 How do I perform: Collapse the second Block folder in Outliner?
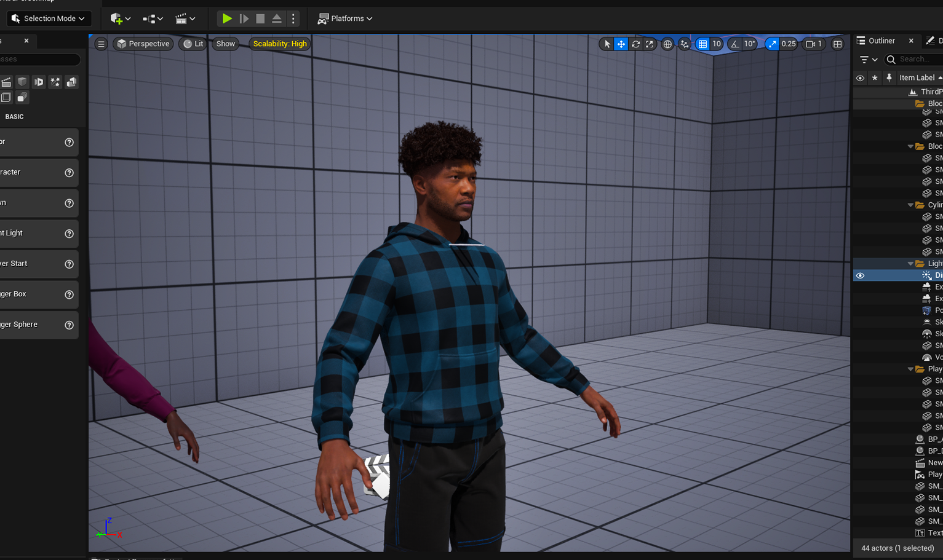pyautogui.click(x=910, y=146)
